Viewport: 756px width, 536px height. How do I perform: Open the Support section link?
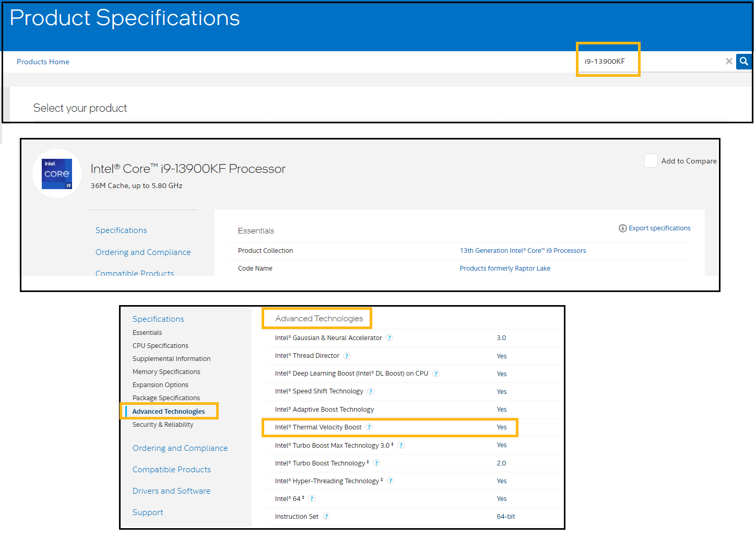[148, 512]
